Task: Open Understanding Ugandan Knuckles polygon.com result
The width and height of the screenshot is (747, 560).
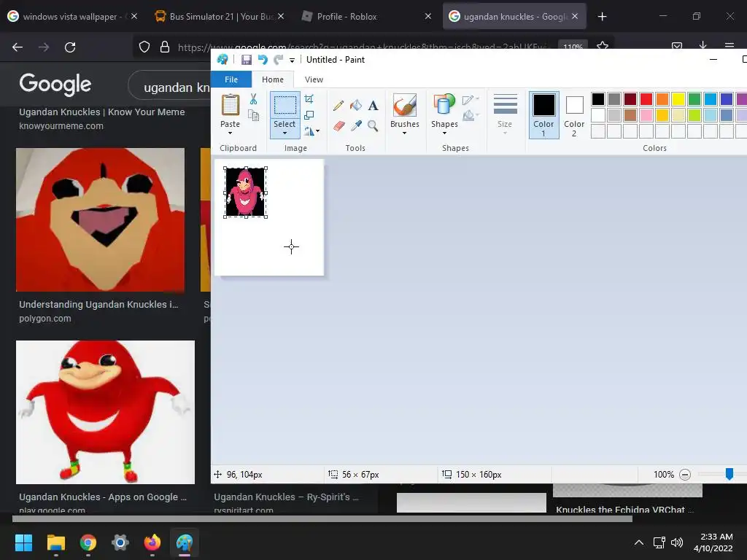Action: coord(98,304)
